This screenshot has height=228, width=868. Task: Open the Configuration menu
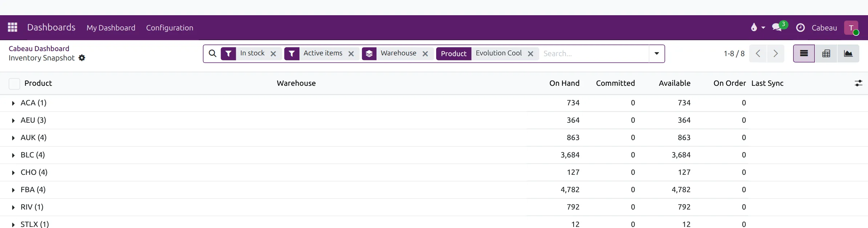170,28
